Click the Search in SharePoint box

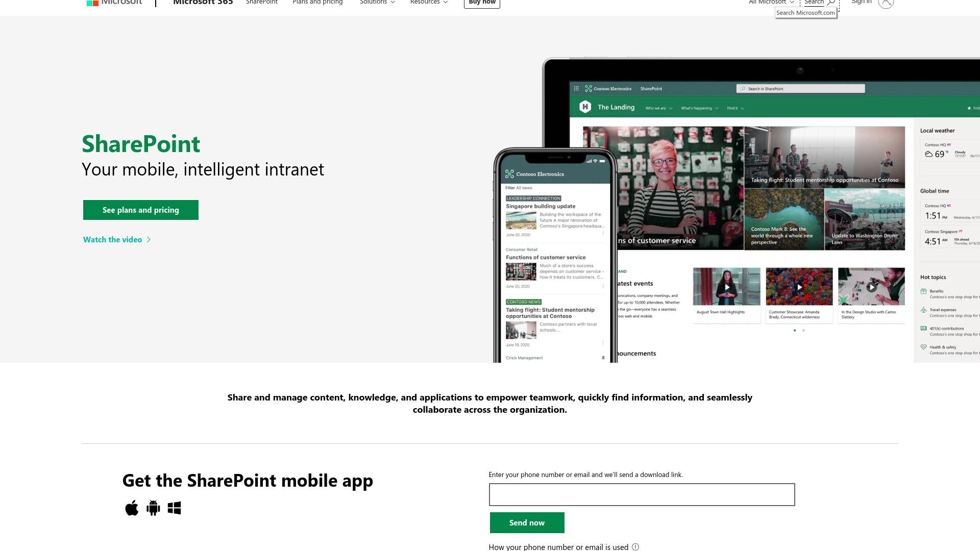point(800,89)
